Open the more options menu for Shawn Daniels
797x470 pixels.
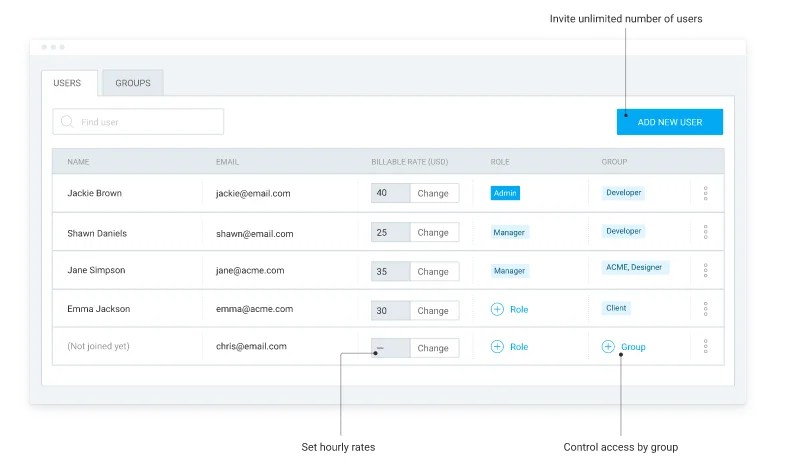[x=706, y=232]
